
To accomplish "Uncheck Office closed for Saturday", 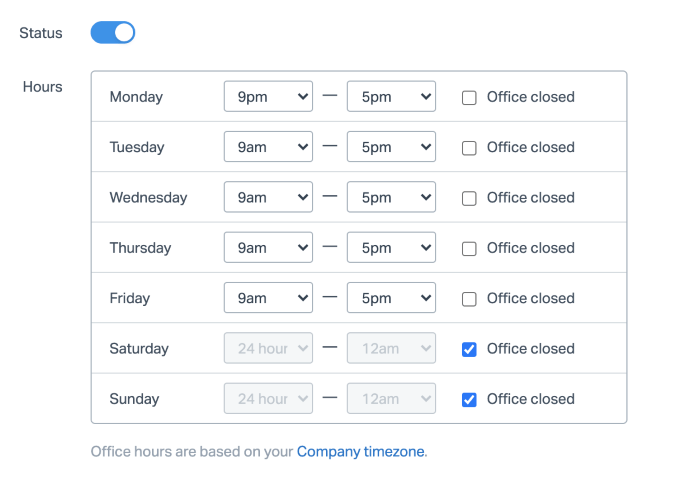I will pos(469,349).
